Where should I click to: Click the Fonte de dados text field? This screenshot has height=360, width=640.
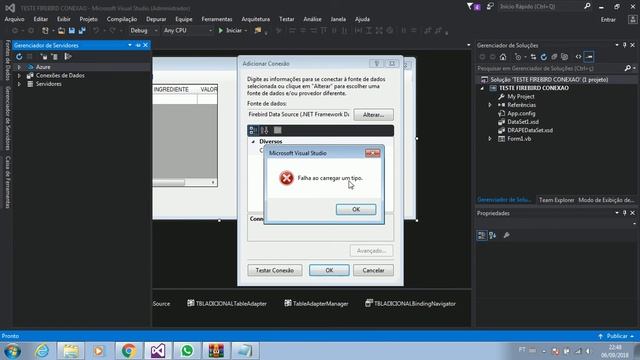[x=299, y=115]
